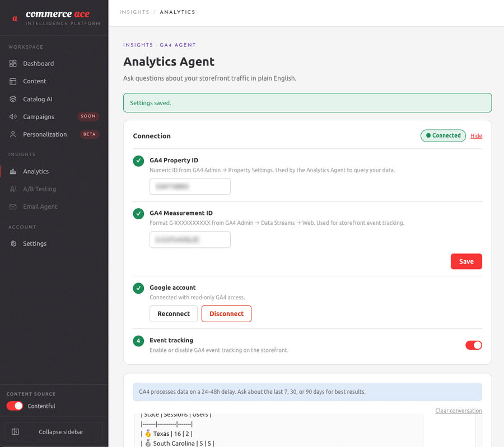
Task: Focus the GA4 Measurement ID input field
Action: [x=190, y=239]
